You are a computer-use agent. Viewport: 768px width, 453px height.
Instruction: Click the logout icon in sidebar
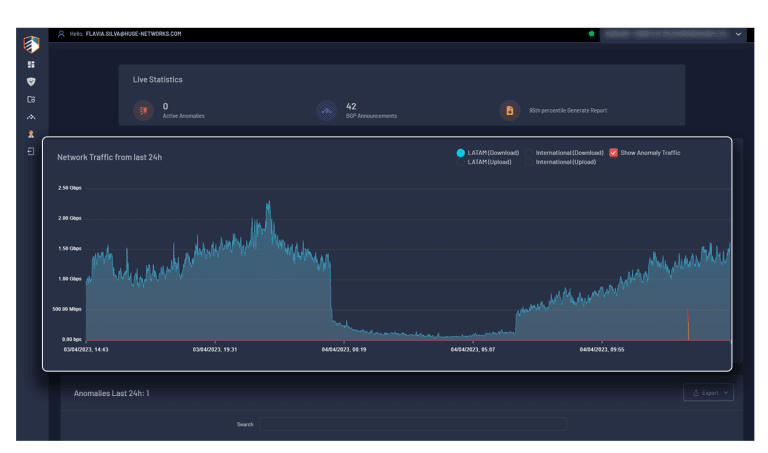pos(31,151)
